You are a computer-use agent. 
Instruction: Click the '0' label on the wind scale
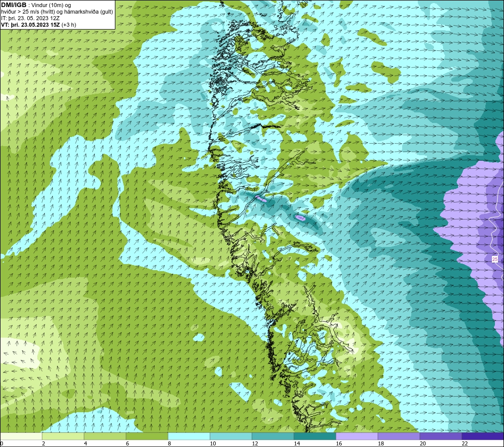point(2,443)
